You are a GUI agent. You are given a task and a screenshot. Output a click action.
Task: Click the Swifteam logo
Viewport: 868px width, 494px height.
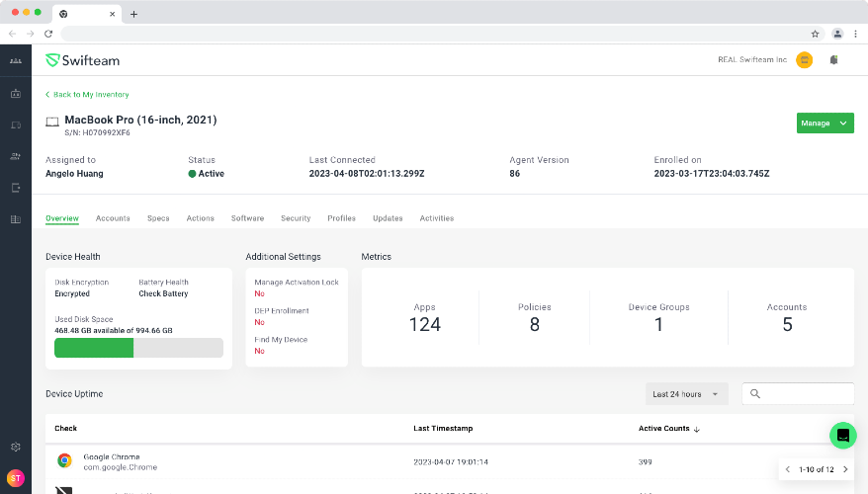[x=82, y=60]
